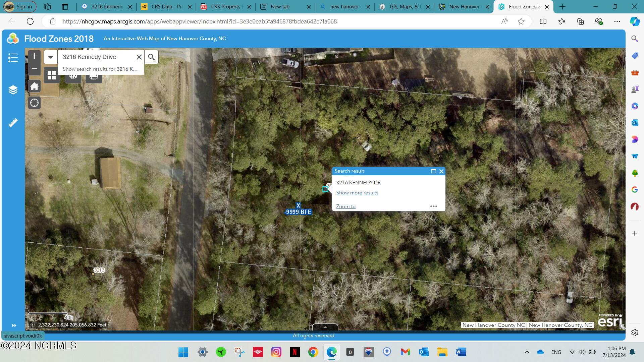This screenshot has height=362, width=644.
Task: Expand the search source dropdown arrow
Action: pyautogui.click(x=51, y=57)
